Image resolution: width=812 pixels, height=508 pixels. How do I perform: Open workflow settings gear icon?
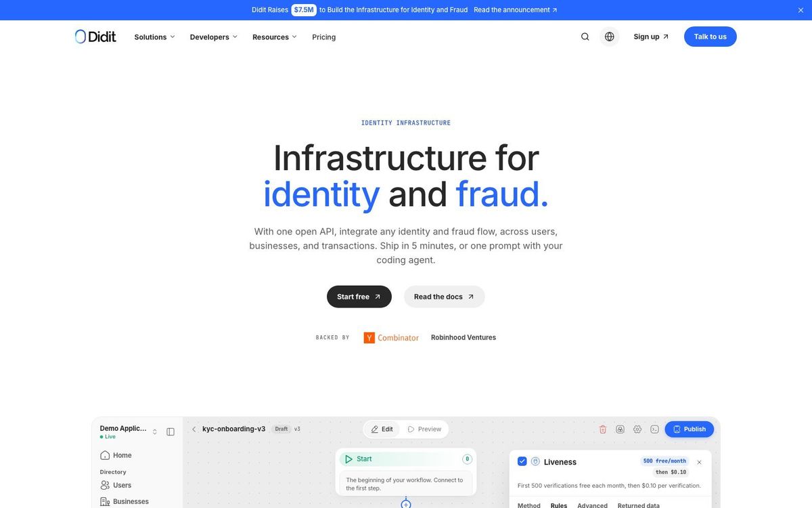pos(637,429)
